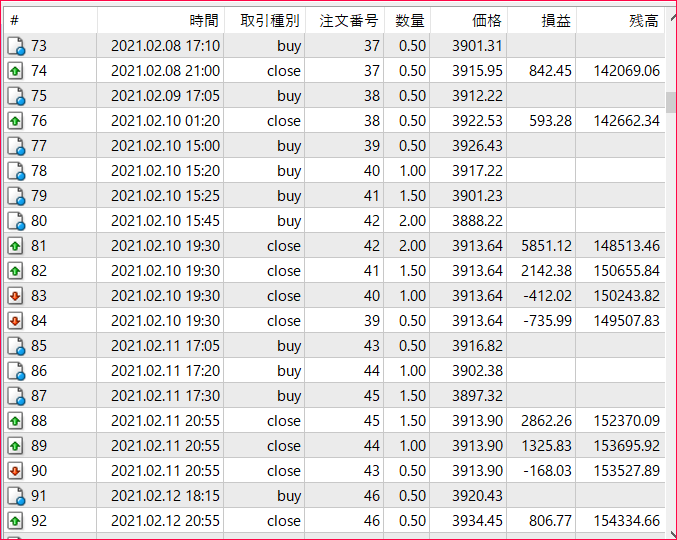Click the red loss arrow icon in row 83
Viewport: 677px width, 540px height.
point(16,296)
